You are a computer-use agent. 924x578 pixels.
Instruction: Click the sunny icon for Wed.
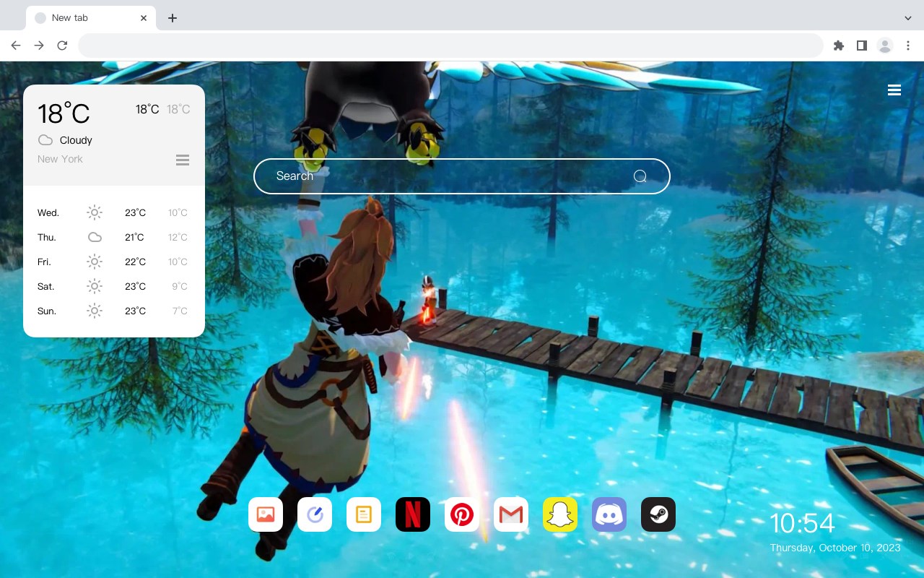95,212
